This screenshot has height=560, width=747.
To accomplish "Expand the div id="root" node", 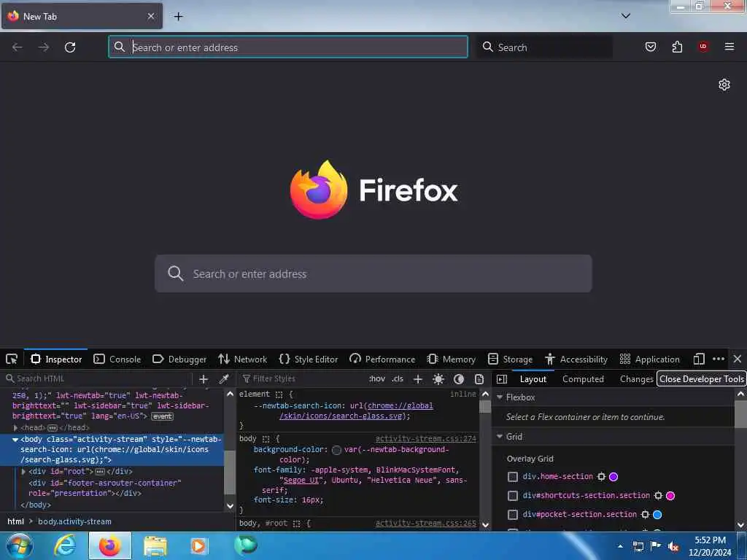I will 24,472.
